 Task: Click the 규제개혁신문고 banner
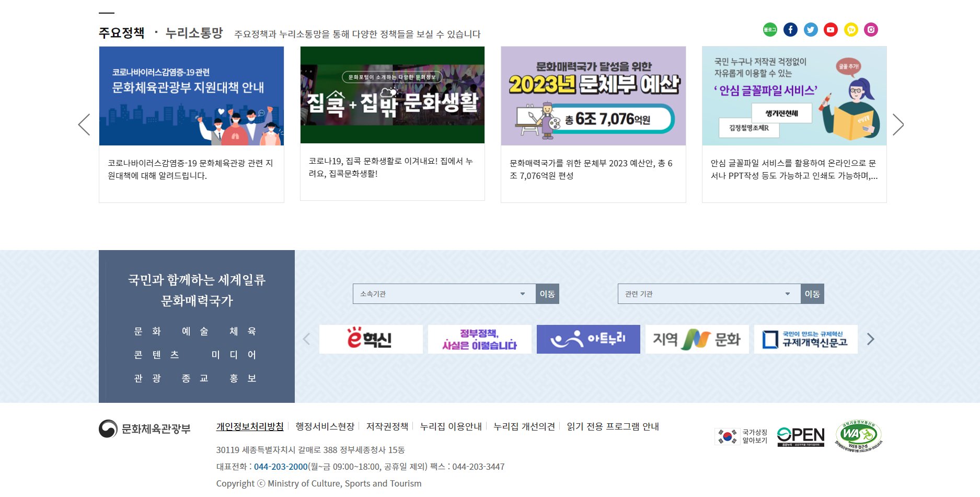pos(805,339)
